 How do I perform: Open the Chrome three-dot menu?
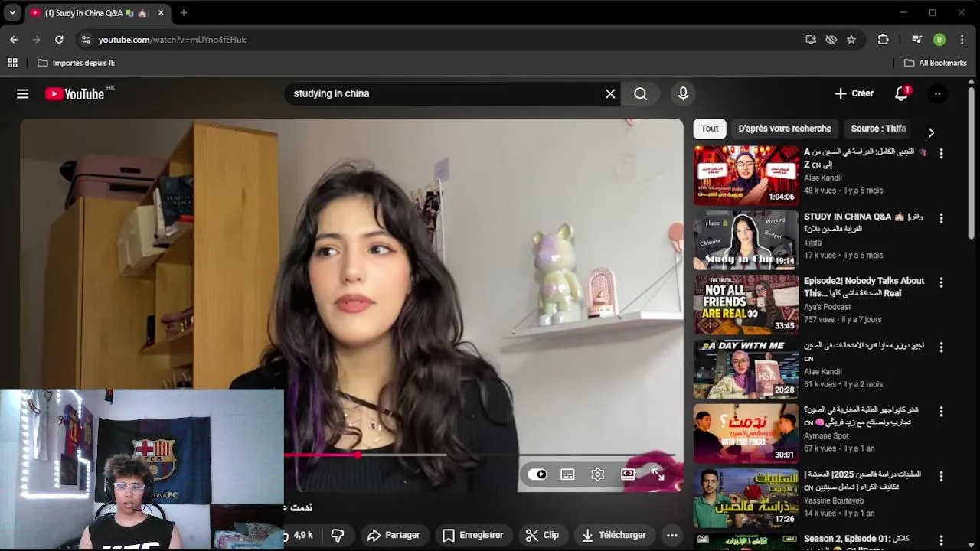(962, 40)
